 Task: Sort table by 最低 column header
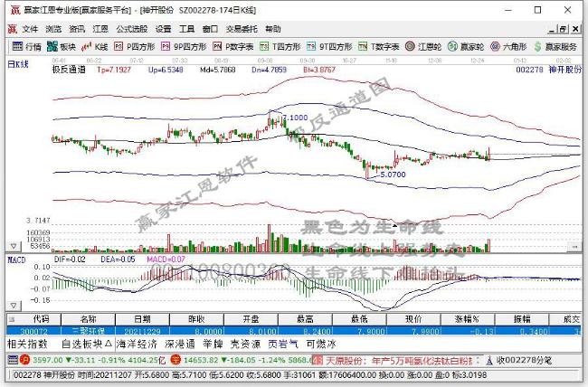(x=359, y=319)
